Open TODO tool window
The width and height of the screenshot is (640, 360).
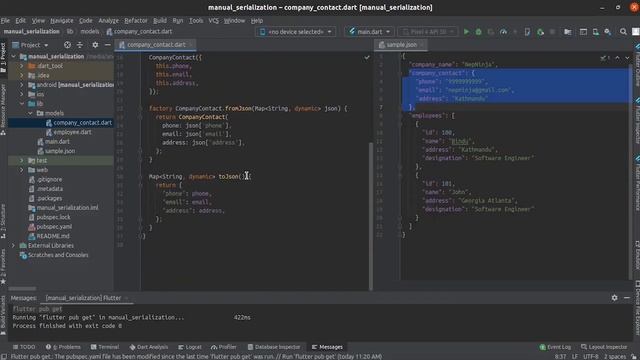coord(24,347)
